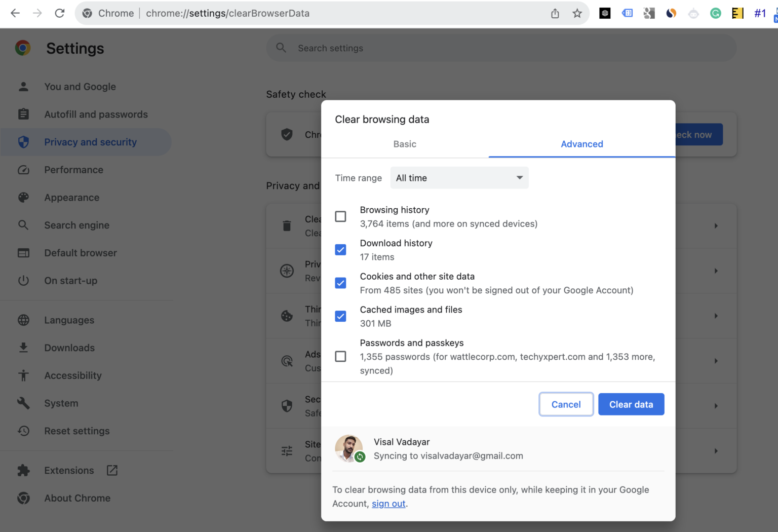The image size is (778, 532).
Task: Click the Accessibility person icon
Action: click(23, 375)
